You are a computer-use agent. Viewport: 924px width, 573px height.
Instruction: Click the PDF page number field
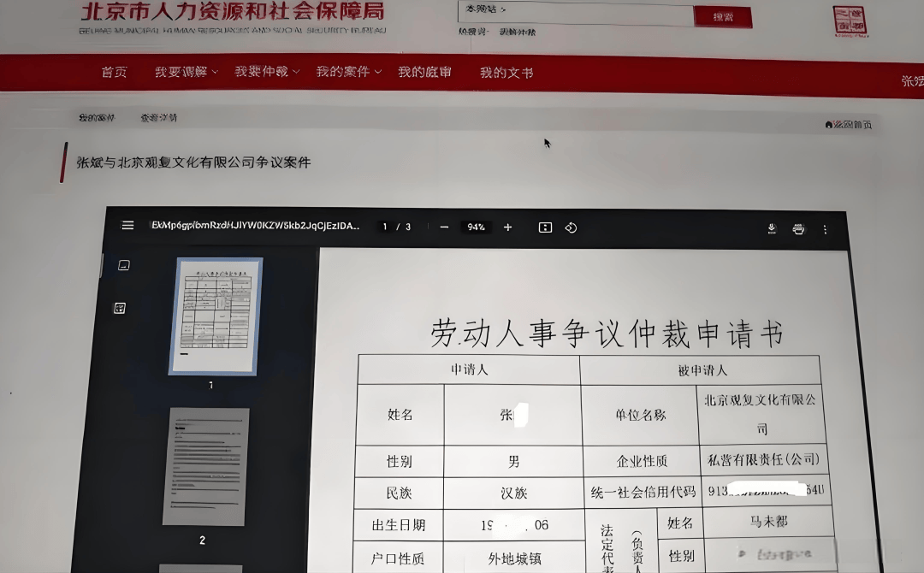coord(385,227)
